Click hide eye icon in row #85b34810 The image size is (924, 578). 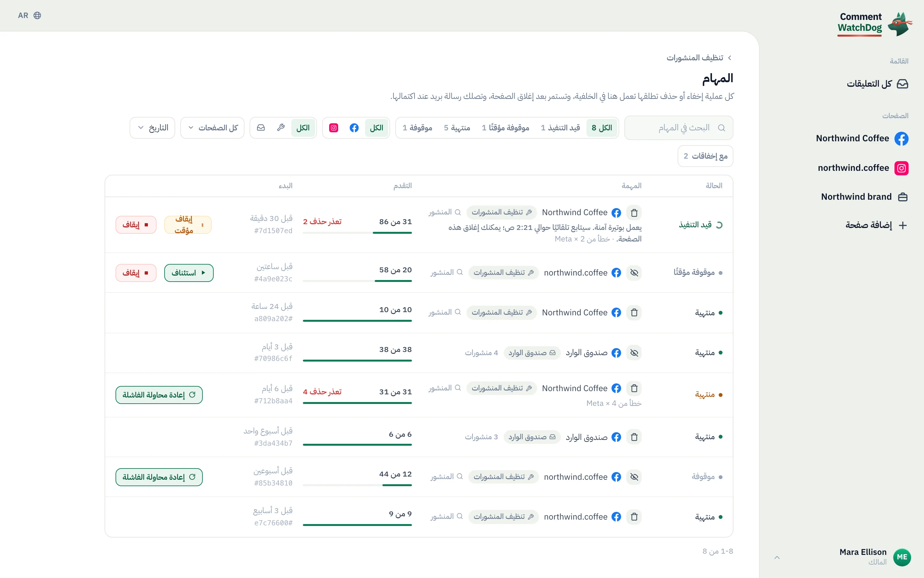(634, 477)
